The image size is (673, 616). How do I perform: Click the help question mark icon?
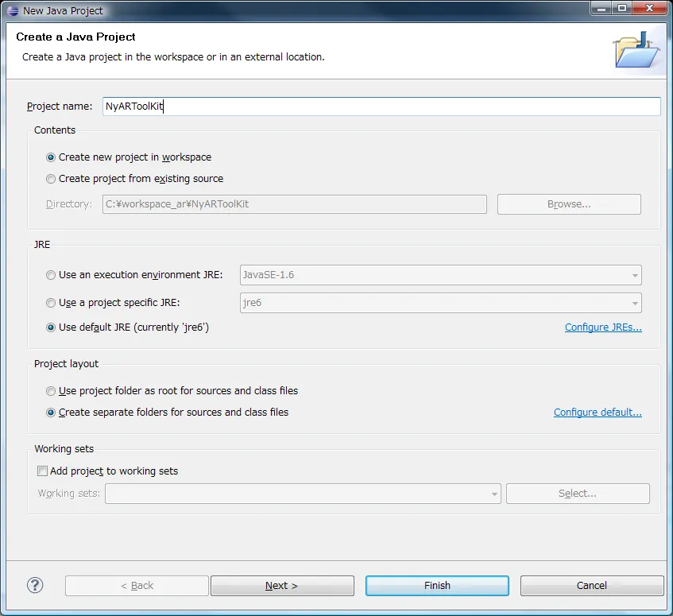click(35, 585)
